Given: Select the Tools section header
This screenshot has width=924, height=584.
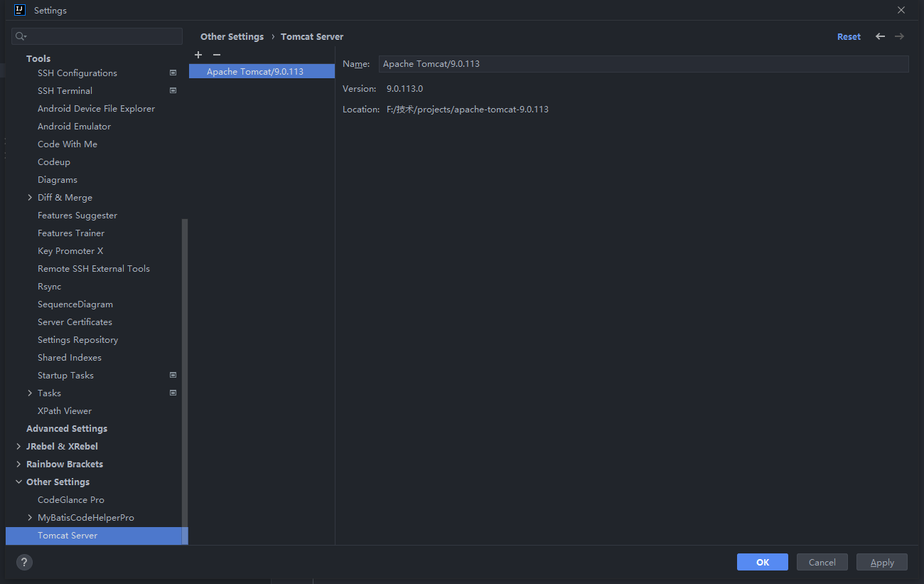Looking at the screenshot, I should [x=38, y=58].
